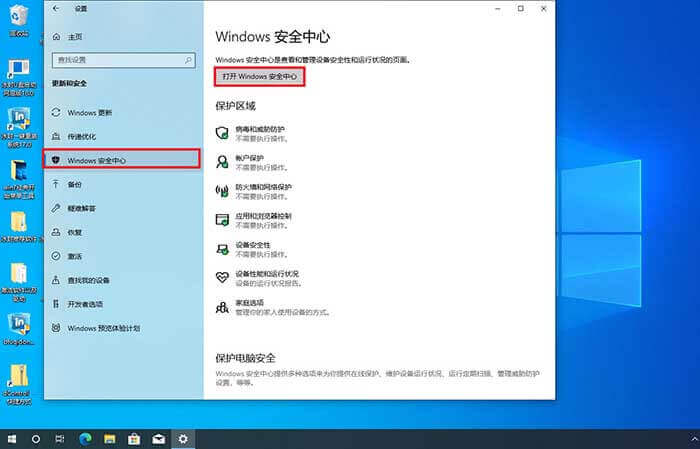Open the 家庭选项 family options icon
Screen dimensions: 700x449
point(222,306)
